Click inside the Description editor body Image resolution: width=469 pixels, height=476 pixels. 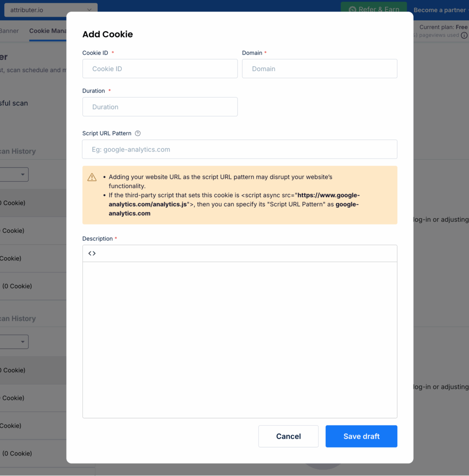[239, 339]
